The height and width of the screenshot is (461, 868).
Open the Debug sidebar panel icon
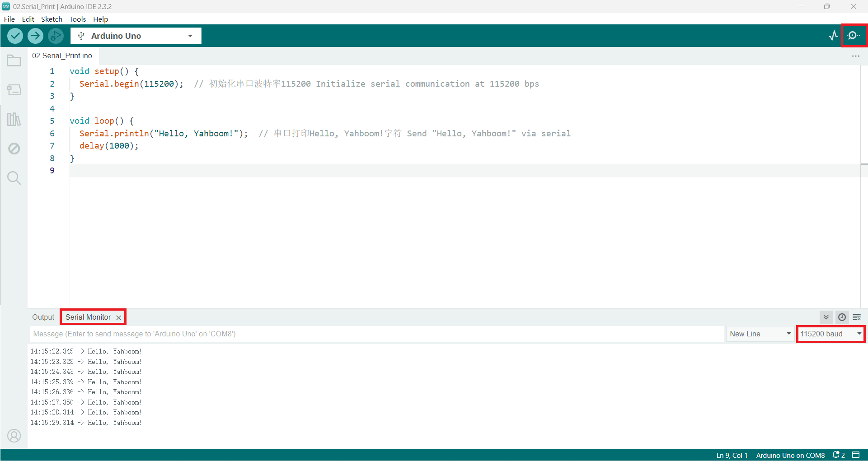tap(14, 149)
